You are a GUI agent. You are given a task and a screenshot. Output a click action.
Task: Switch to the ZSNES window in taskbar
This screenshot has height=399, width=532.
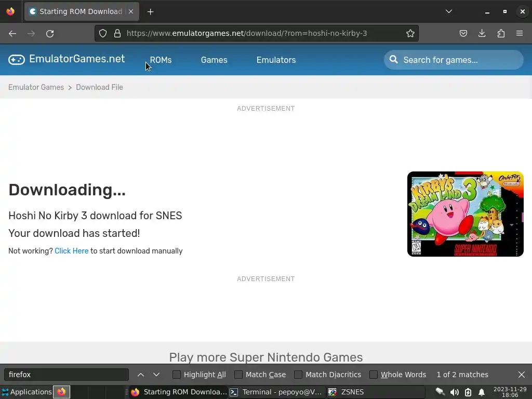(376, 392)
